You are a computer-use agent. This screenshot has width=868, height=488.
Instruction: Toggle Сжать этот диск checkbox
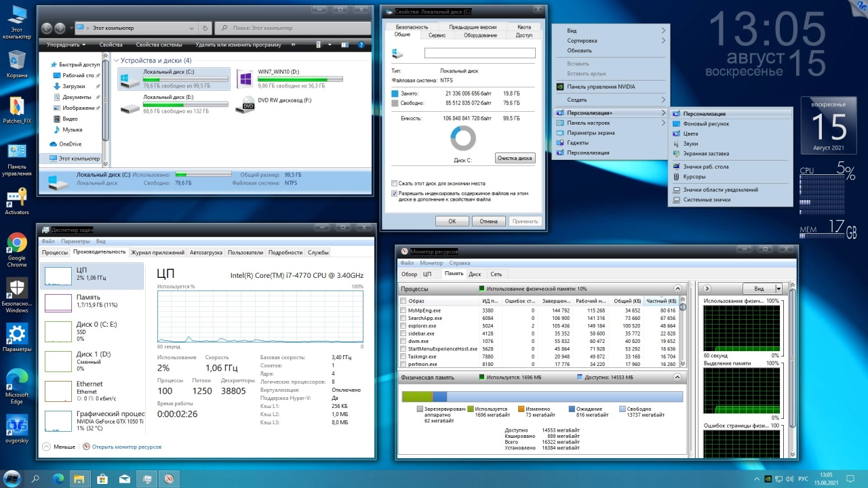coord(395,183)
